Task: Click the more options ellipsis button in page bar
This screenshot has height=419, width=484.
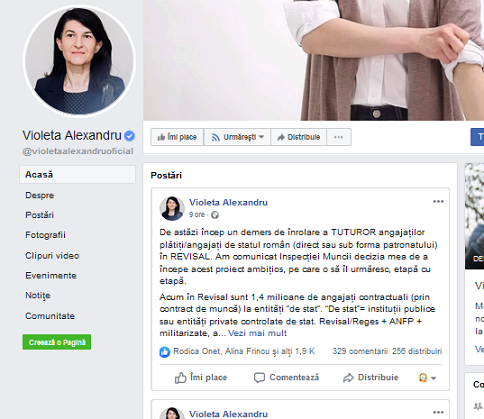Action: pyautogui.click(x=339, y=137)
